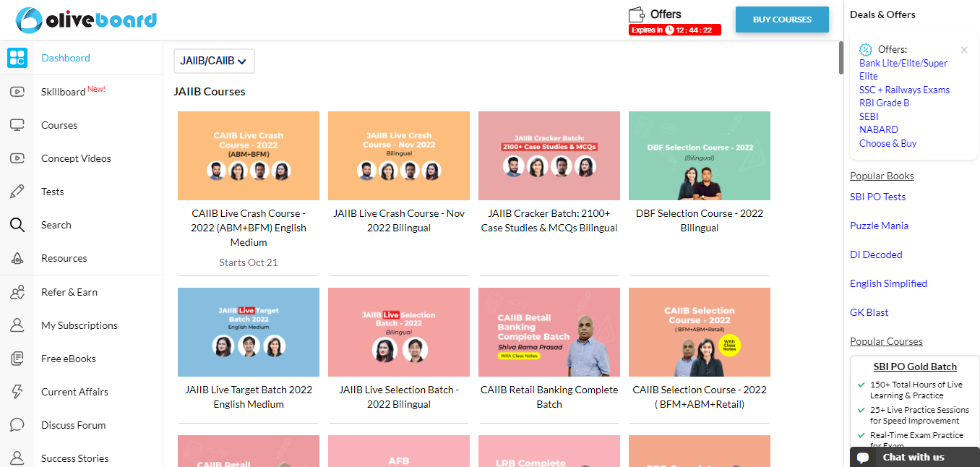The image size is (980, 467).
Task: Open CAIIB Retail Banking Complete Batch thumbnail
Action: click(549, 332)
